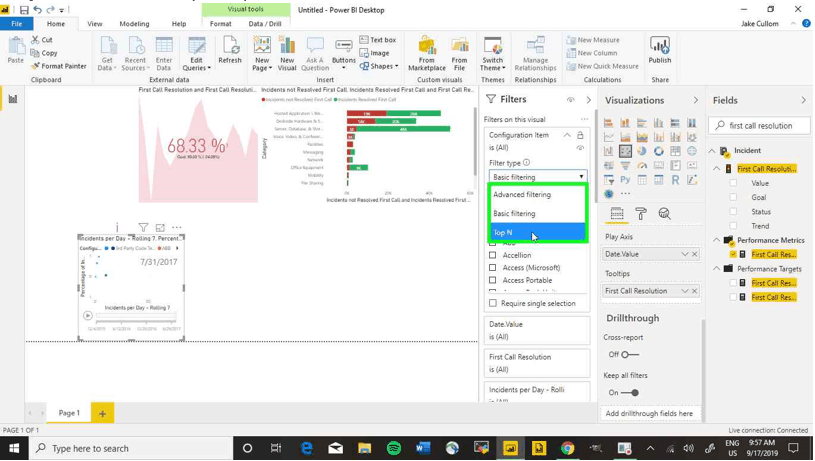Open the Format paint roller pane
The width and height of the screenshot is (815, 461).
641,214
